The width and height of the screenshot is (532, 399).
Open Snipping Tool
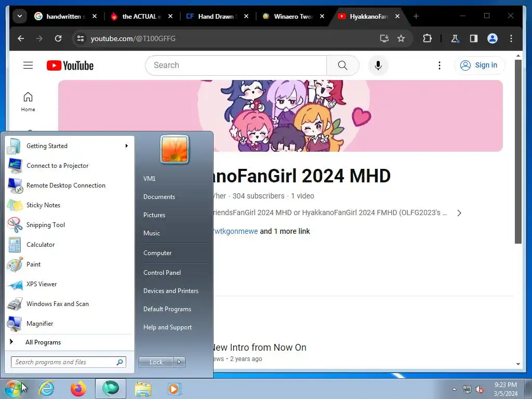coord(69,224)
